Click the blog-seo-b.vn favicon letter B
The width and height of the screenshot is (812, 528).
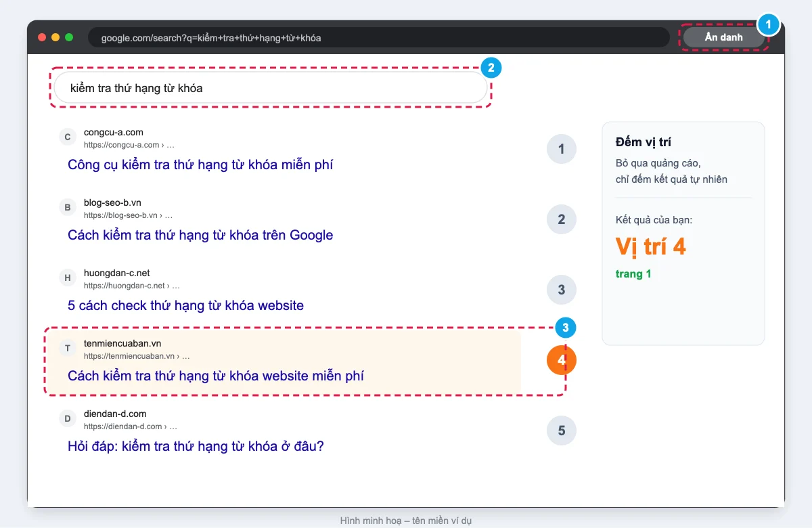click(x=67, y=208)
